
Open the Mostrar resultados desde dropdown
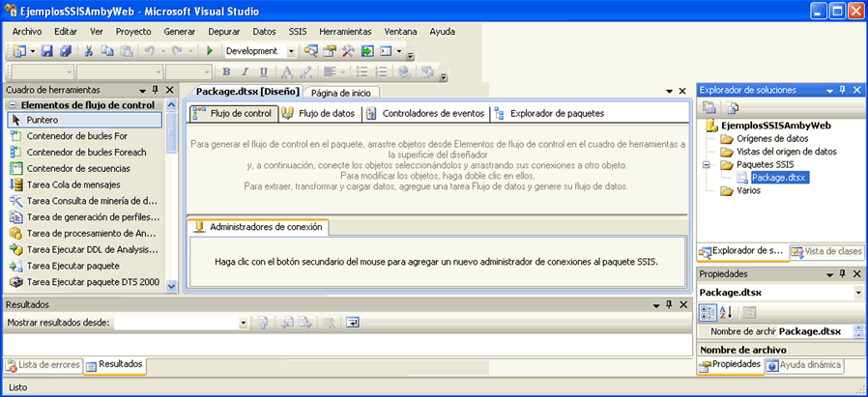click(x=243, y=323)
